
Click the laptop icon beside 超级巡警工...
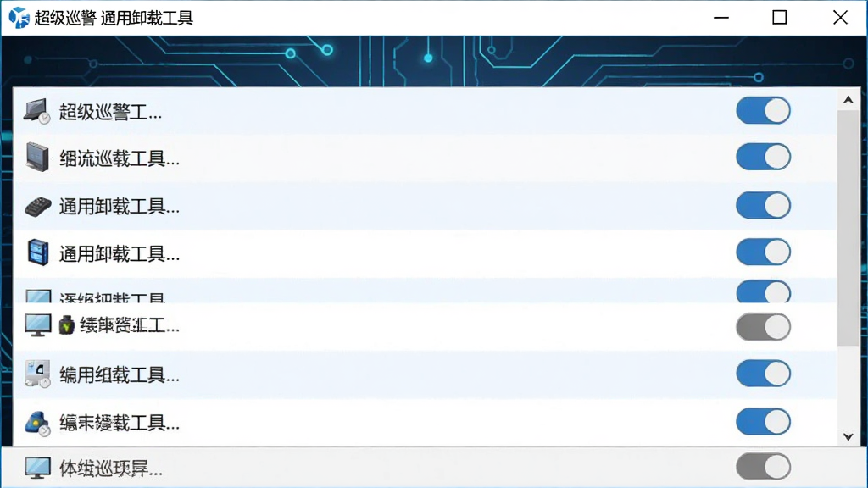(36, 111)
